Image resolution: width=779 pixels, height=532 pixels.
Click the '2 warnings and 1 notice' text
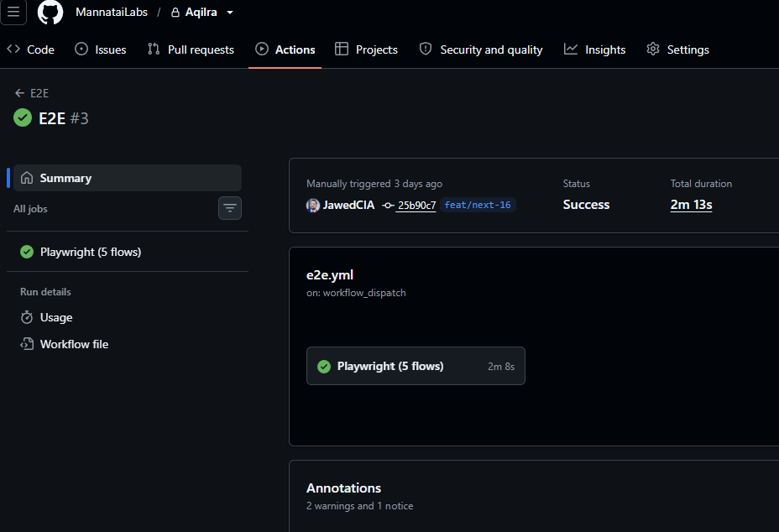[359, 506]
